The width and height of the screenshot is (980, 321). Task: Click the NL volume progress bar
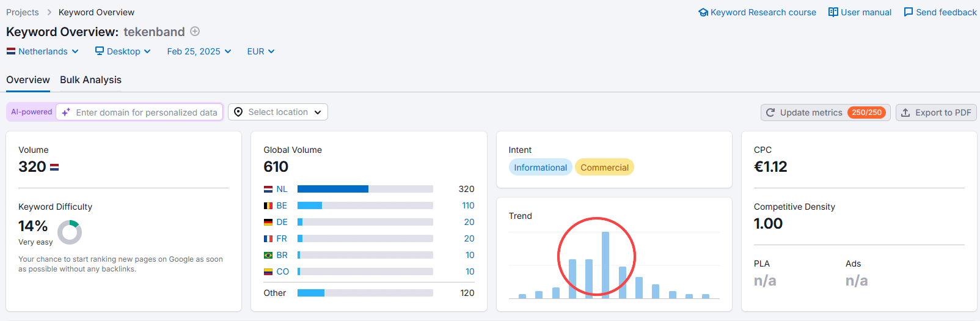pos(365,189)
